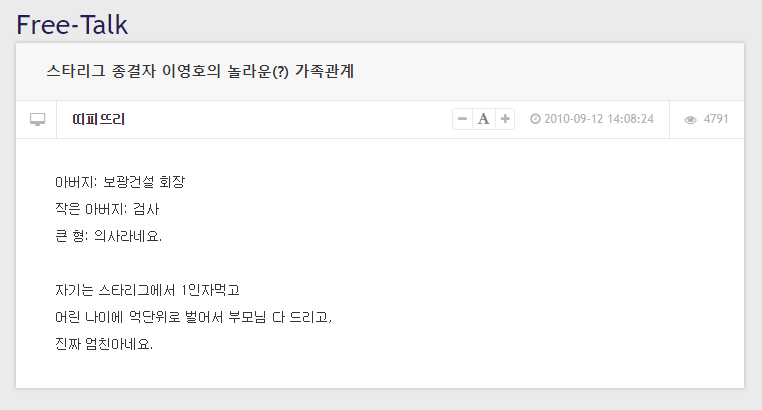Open author profile 띠피뜨리

click(99, 119)
